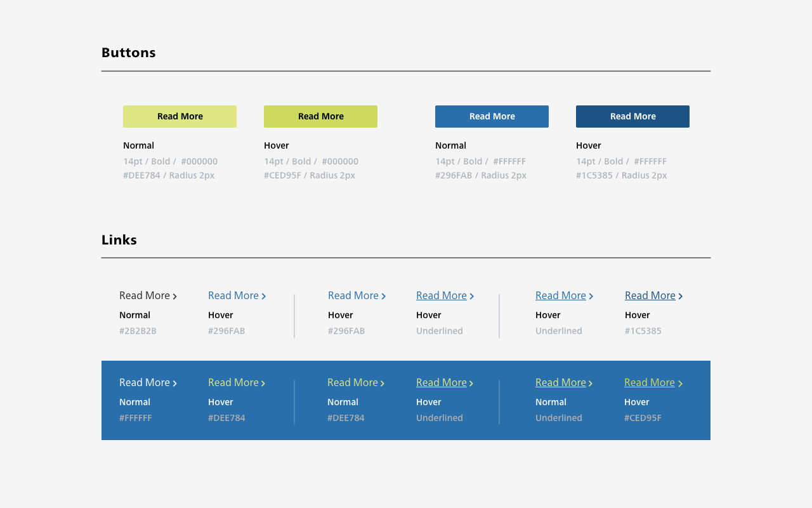
Task: Follow the #CED95F underlined Read More link
Action: tap(649, 383)
